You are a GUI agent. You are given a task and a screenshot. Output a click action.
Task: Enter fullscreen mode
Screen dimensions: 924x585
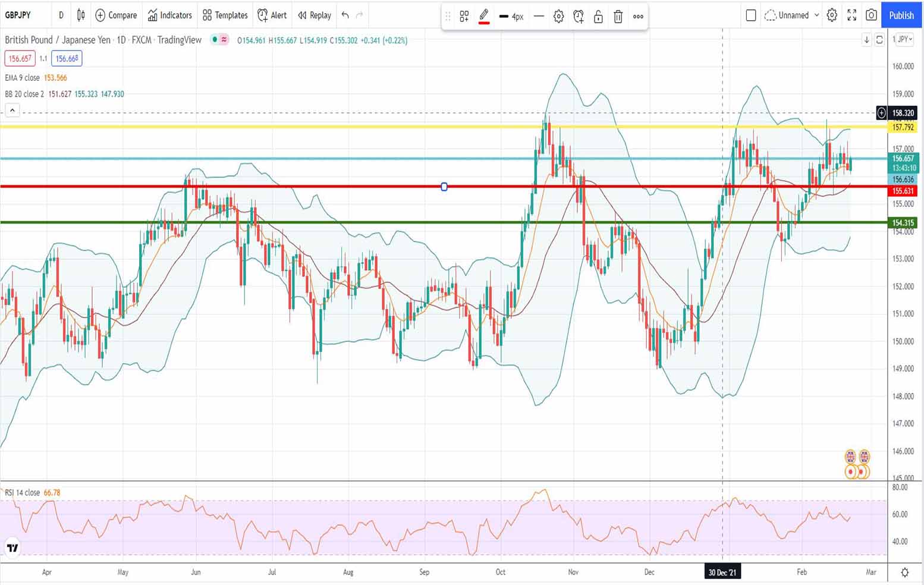click(x=851, y=15)
